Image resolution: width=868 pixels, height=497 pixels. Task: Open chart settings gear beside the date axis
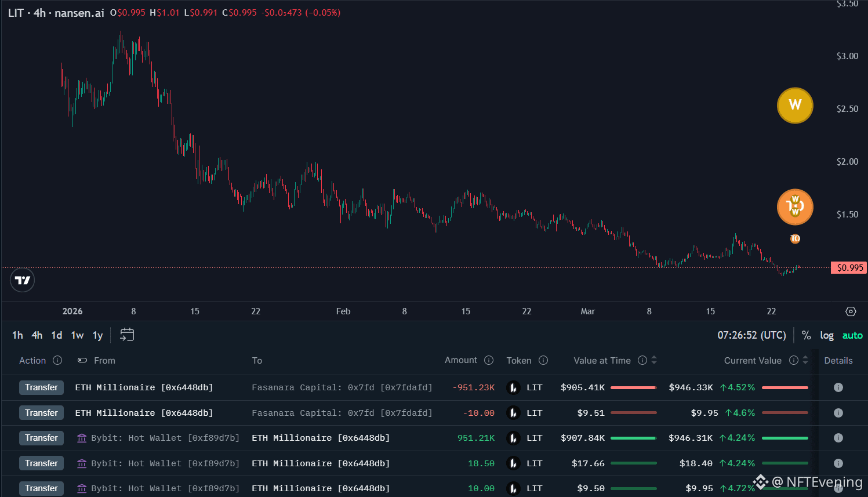click(x=851, y=311)
